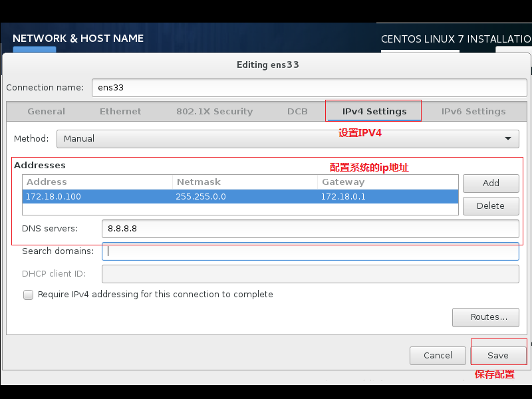Viewport: 532px width, 399px height.
Task: Click the Address column header
Action: point(97,182)
